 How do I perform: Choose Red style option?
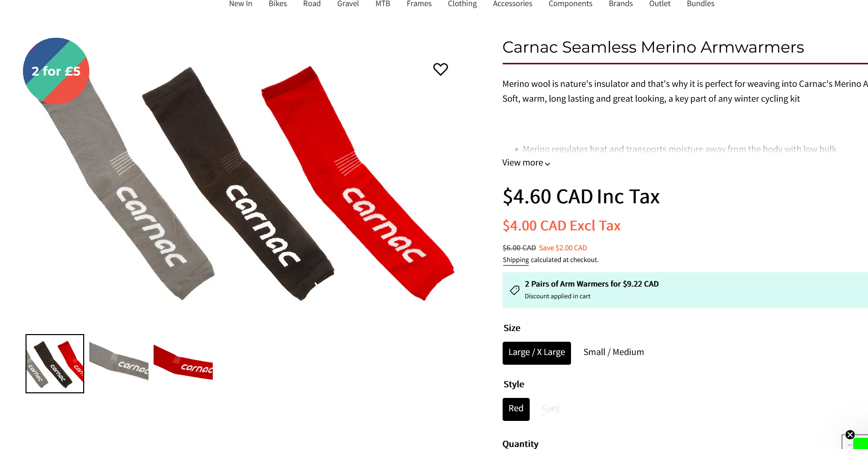pos(516,409)
